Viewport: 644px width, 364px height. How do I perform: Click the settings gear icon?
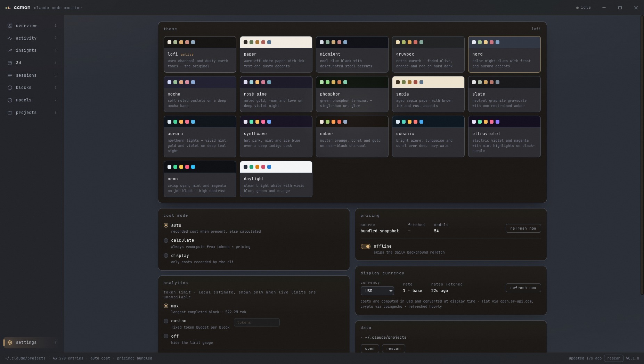click(10, 342)
